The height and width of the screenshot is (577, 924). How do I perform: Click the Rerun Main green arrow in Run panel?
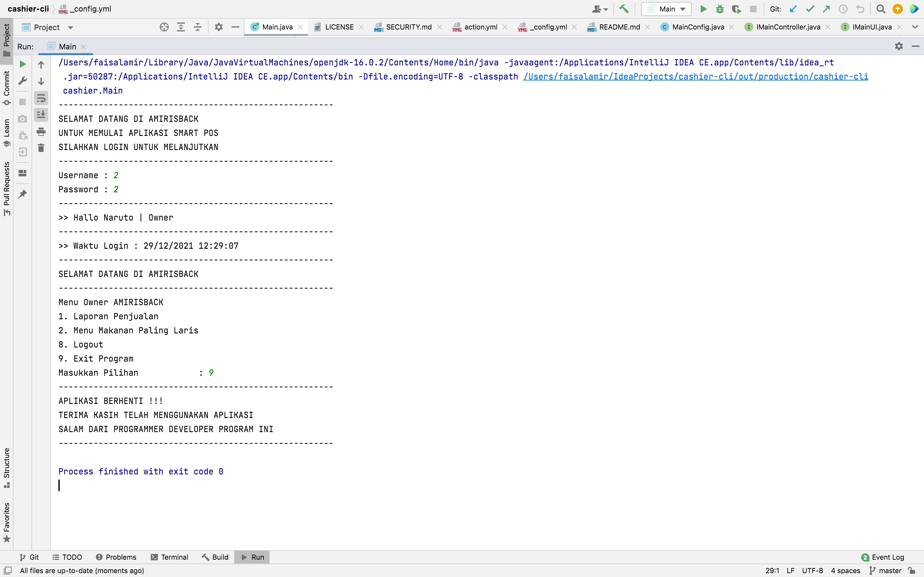tap(22, 64)
